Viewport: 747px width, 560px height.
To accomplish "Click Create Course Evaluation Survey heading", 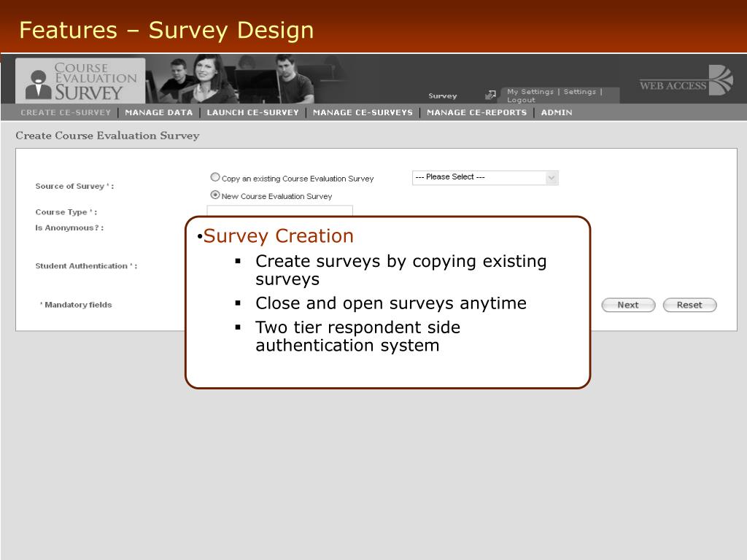I will pos(108,136).
